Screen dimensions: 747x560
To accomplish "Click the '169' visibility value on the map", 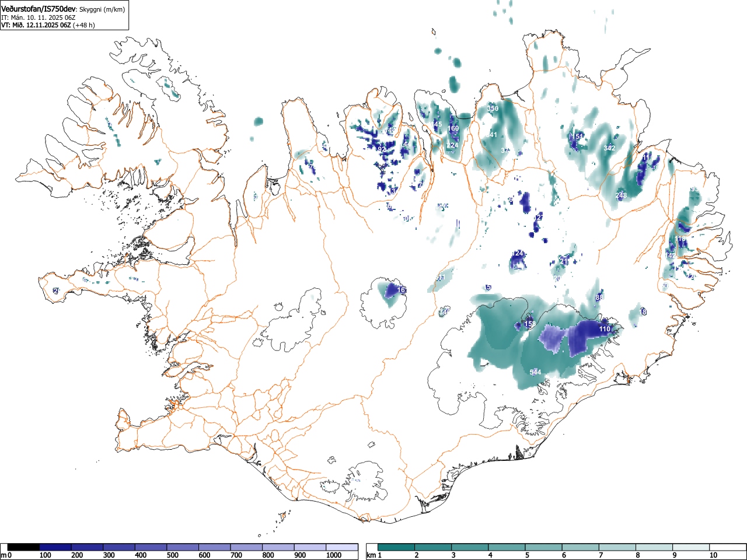I will (x=453, y=128).
